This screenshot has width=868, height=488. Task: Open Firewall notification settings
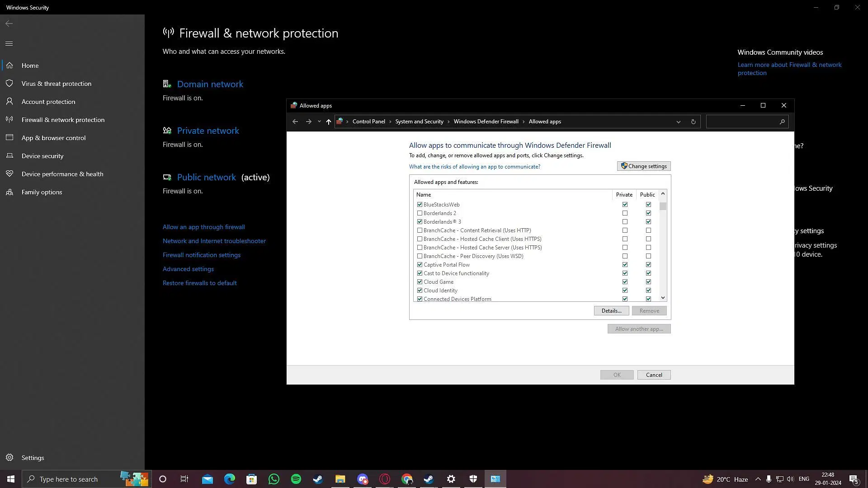pyautogui.click(x=202, y=255)
